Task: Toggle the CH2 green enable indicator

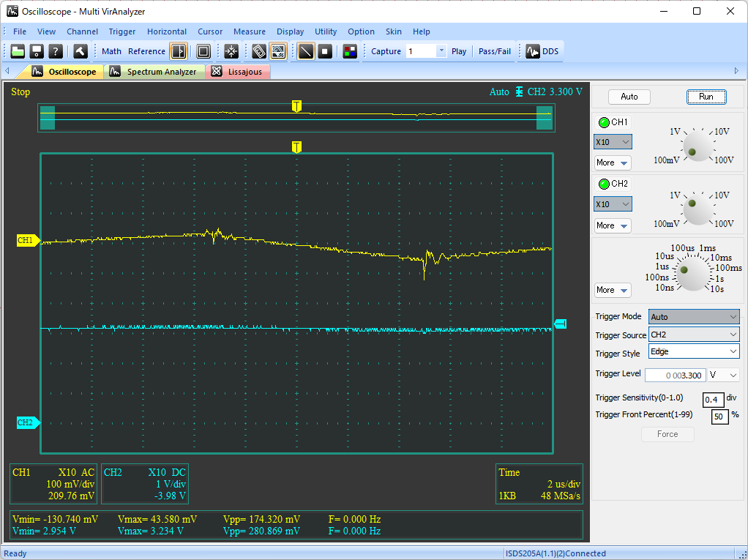Action: pos(604,184)
